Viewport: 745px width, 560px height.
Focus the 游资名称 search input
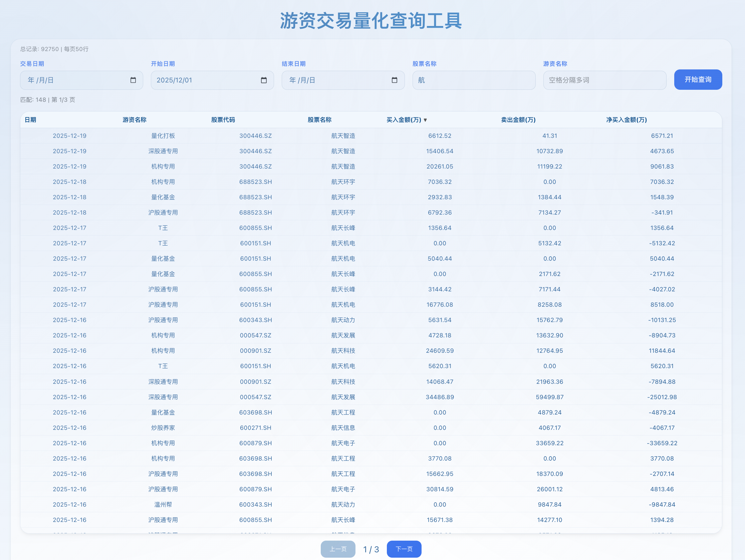[604, 80]
